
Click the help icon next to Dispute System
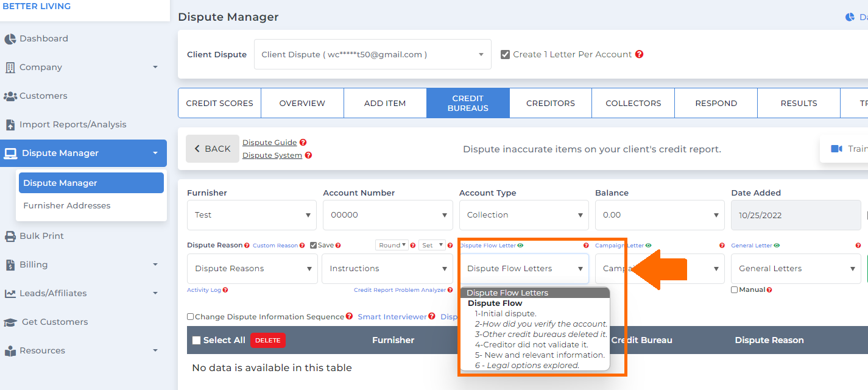coord(308,155)
